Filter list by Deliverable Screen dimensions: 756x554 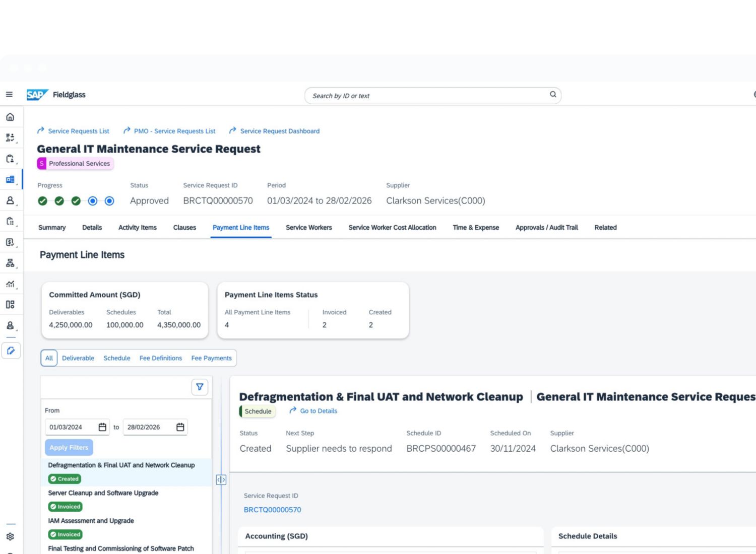click(78, 358)
